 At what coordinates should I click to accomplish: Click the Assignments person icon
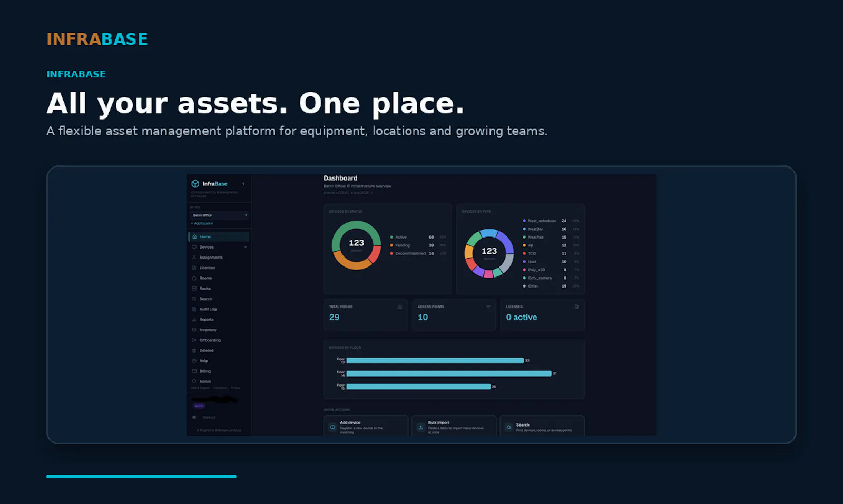click(x=194, y=258)
